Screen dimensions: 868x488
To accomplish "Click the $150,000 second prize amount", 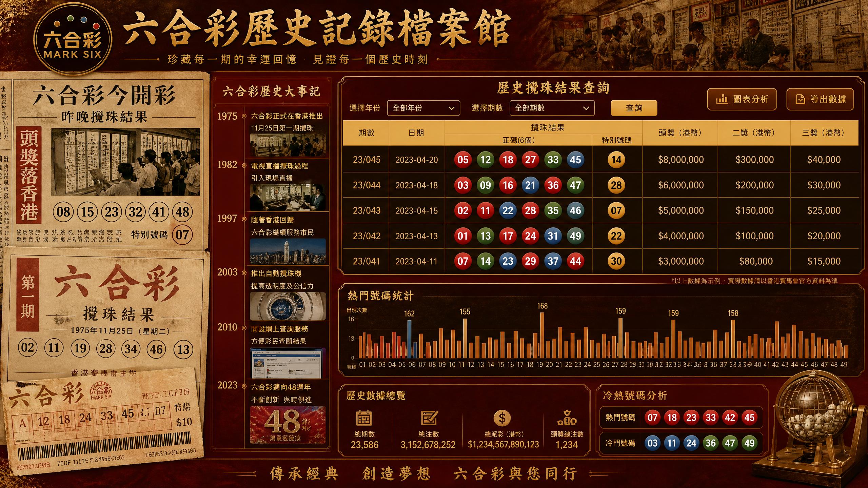I will tap(754, 210).
